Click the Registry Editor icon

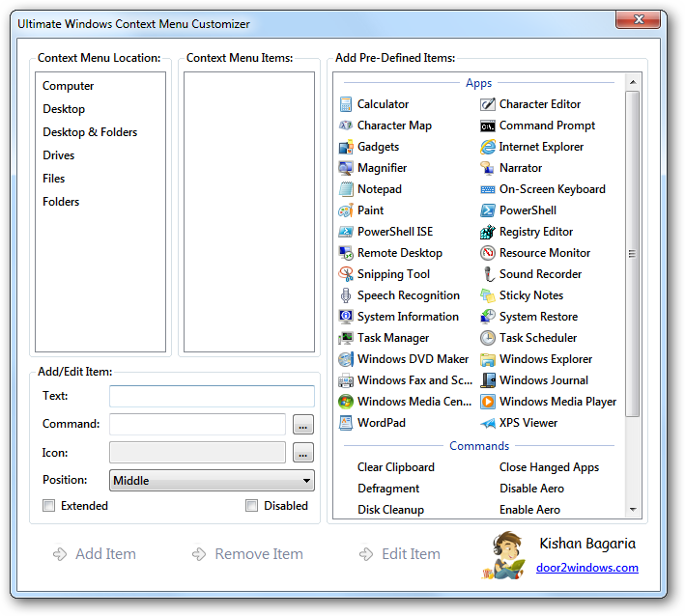(489, 232)
